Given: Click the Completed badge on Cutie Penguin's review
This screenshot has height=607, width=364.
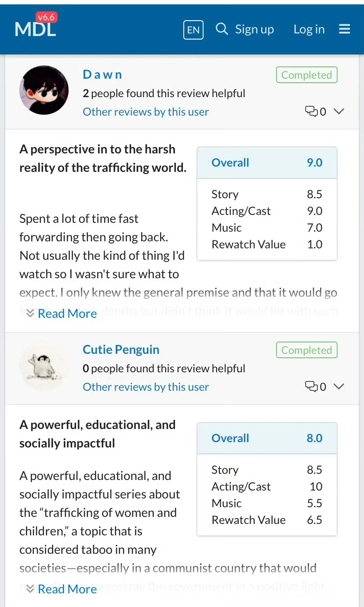Looking at the screenshot, I should [x=306, y=350].
